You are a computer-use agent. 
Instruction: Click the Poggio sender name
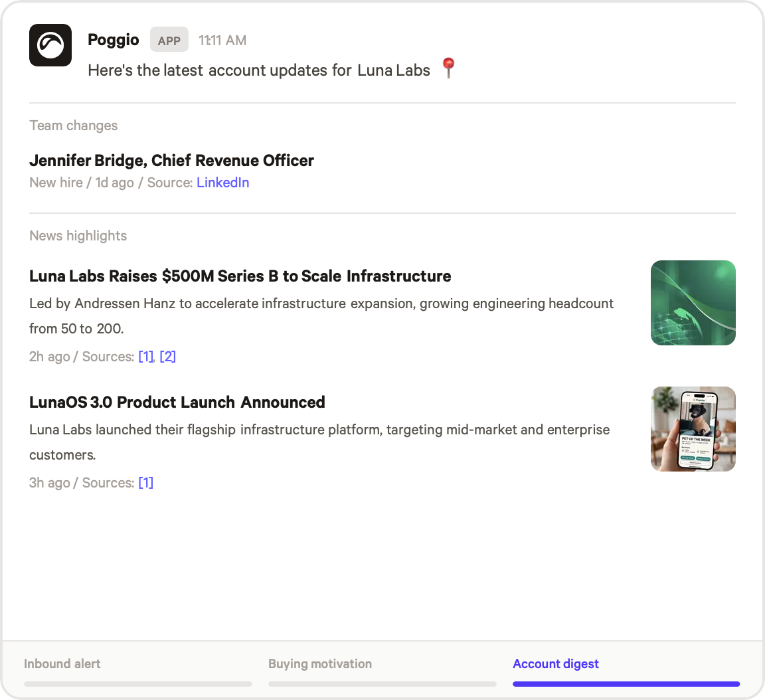click(x=114, y=40)
